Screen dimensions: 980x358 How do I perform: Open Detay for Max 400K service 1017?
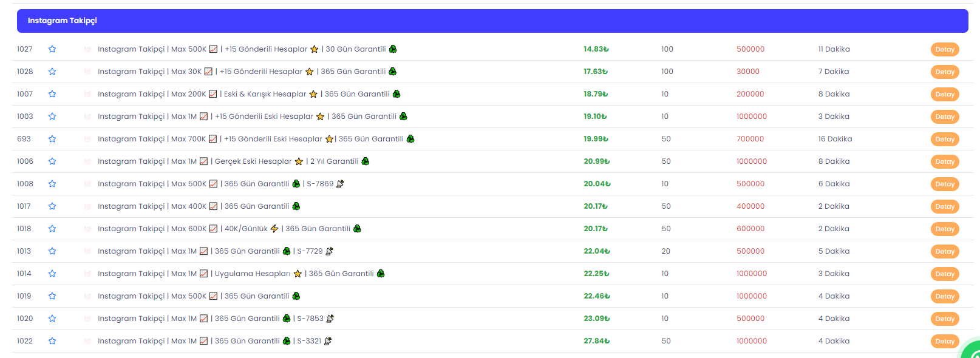coord(945,206)
